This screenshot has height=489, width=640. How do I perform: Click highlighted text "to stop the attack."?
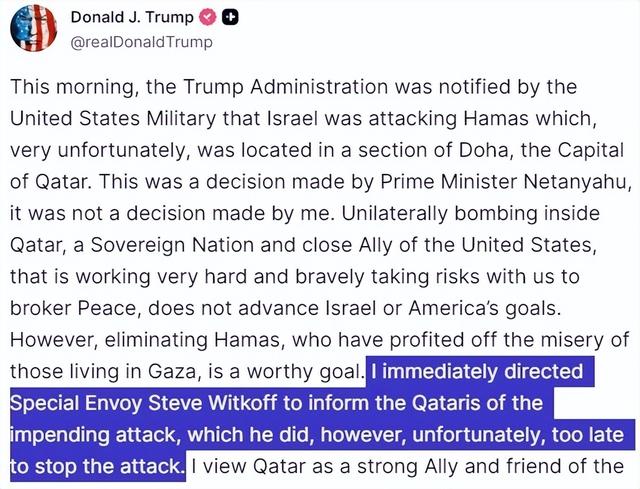pyautogui.click(x=97, y=466)
